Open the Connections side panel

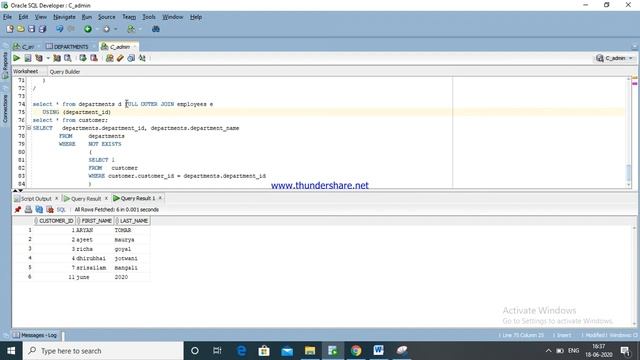(x=5, y=109)
